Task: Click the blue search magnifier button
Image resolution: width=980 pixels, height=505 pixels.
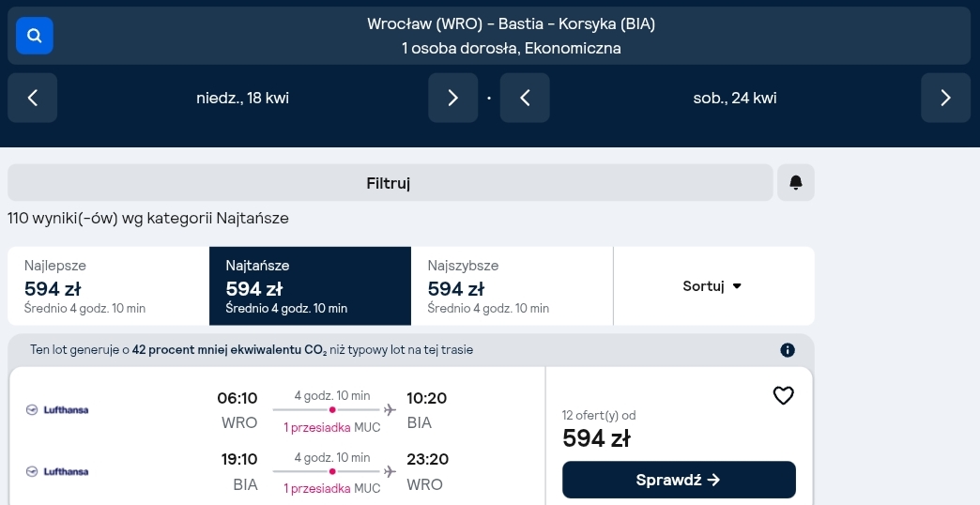Action: click(35, 36)
